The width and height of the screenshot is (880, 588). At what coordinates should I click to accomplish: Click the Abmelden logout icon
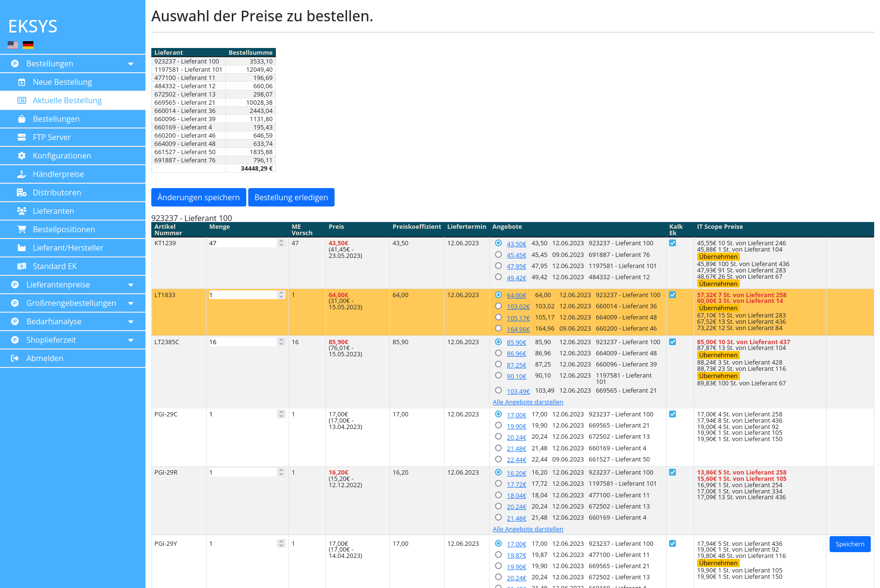tap(15, 359)
